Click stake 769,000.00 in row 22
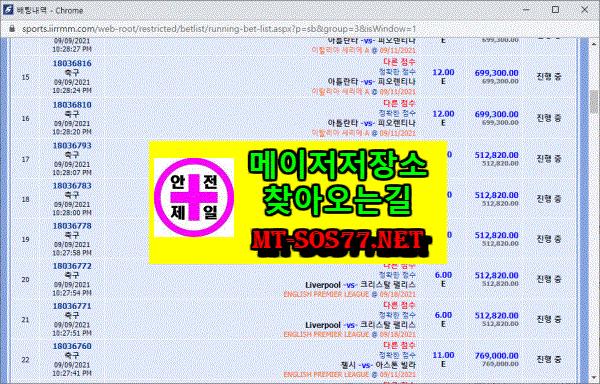Viewport: 600px width, 384px height. click(496, 356)
